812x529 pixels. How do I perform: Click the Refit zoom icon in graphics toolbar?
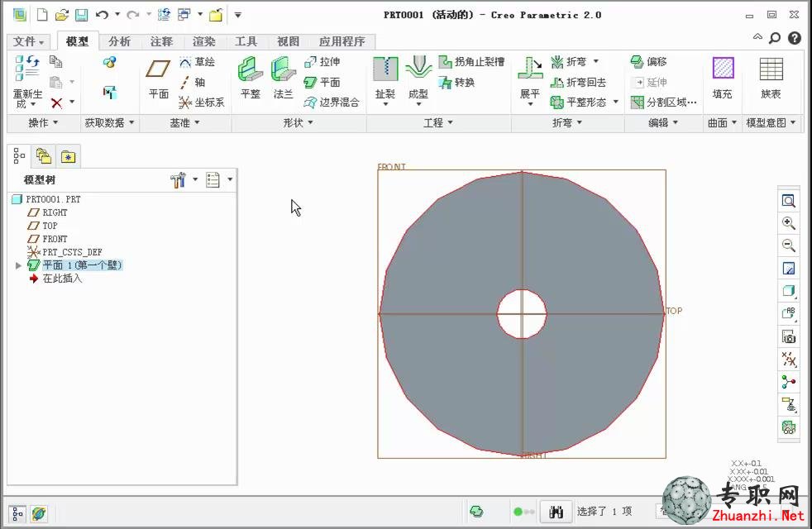[x=788, y=201]
